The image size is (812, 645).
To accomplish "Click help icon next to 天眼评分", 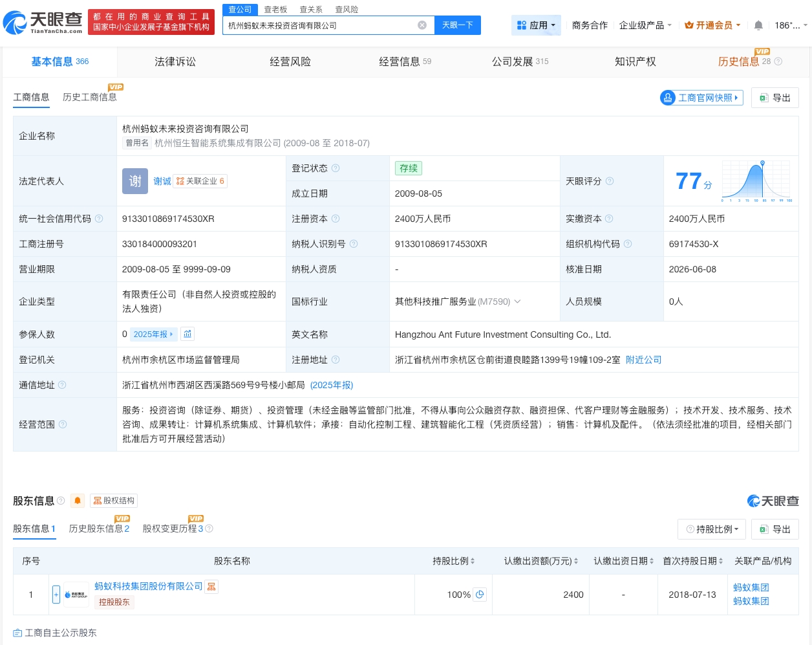I will click(610, 181).
